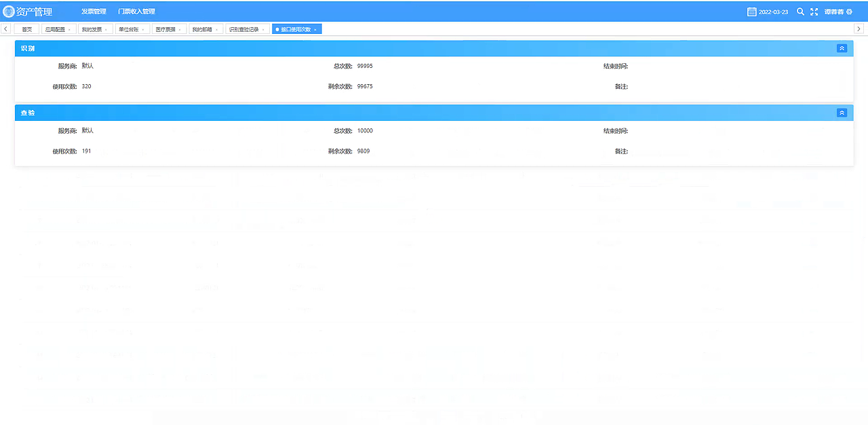Image resolution: width=868 pixels, height=425 pixels.
Task: Close the 我的邮箱 tab
Action: 216,30
